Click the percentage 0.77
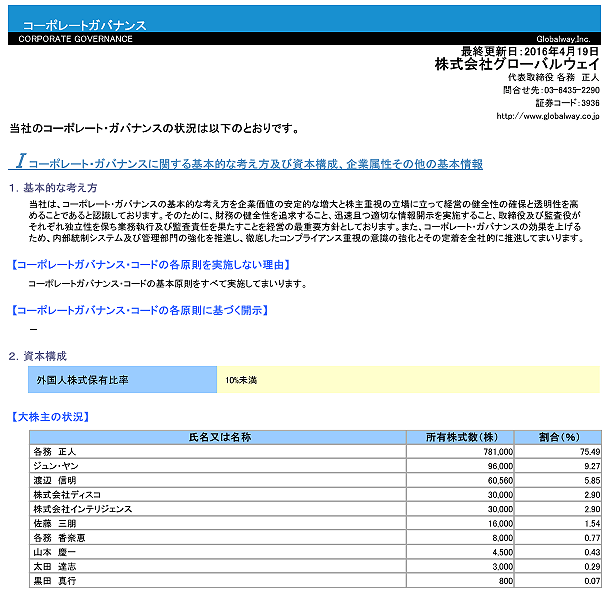Viewport: 608px width, 597px height. [592, 538]
